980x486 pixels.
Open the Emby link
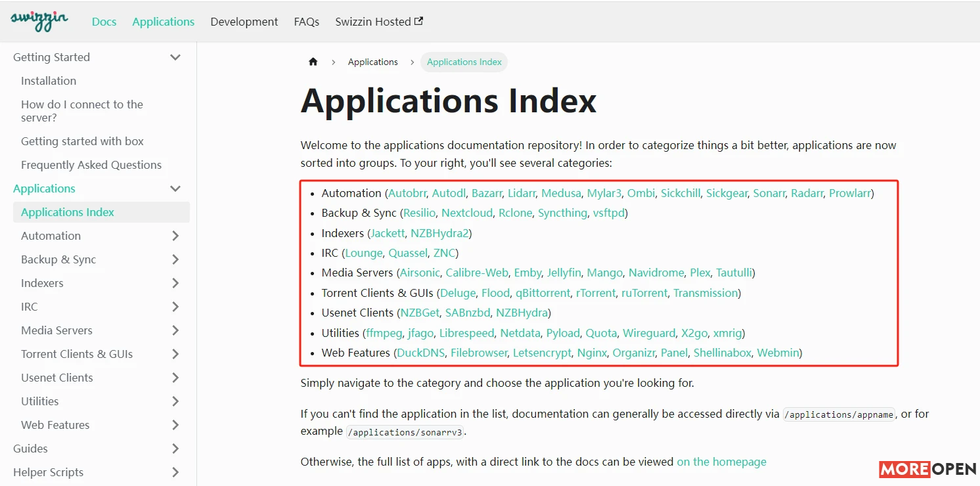[528, 273]
